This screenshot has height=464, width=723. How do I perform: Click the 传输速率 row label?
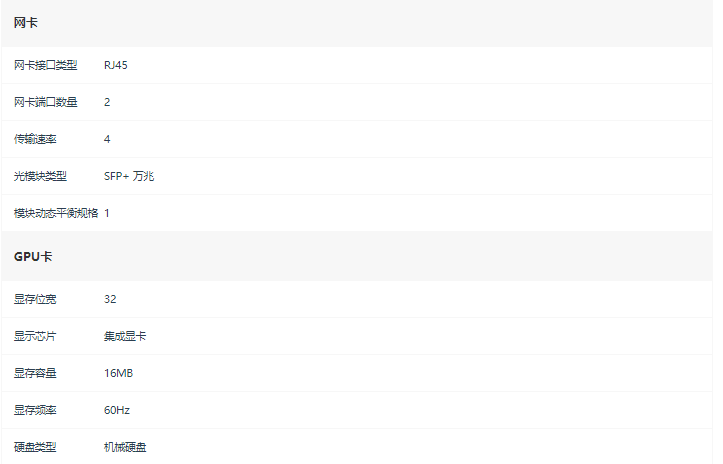tap(35, 139)
